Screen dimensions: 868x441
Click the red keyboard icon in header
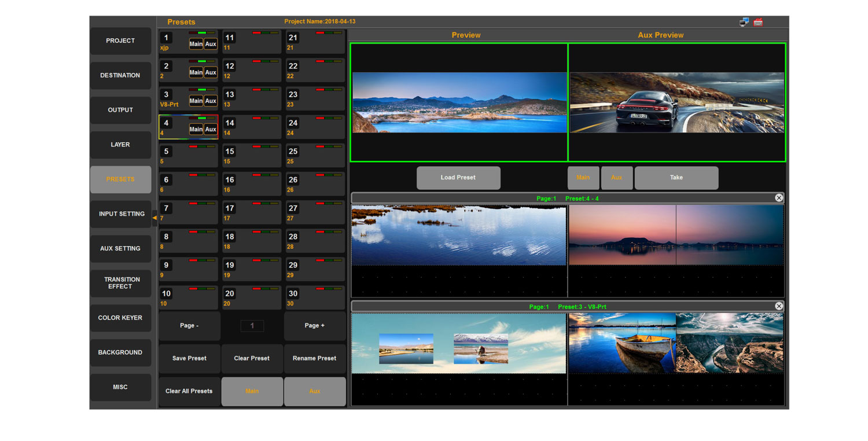(x=758, y=22)
